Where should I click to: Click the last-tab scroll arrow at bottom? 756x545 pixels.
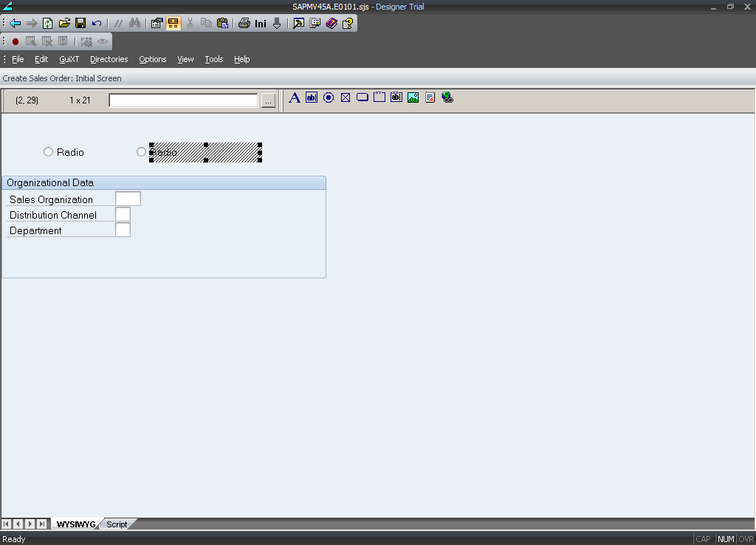pos(42,524)
